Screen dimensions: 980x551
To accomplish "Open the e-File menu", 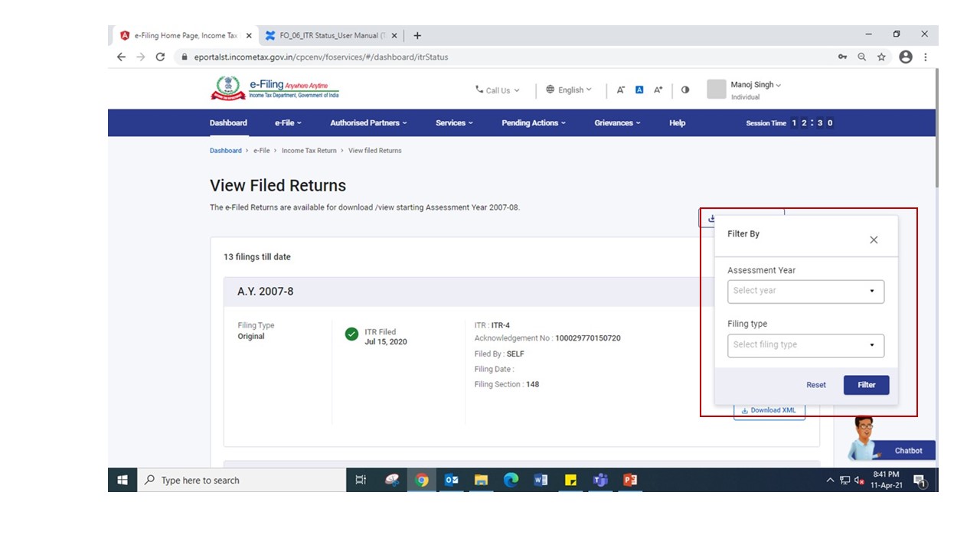I will click(x=288, y=122).
